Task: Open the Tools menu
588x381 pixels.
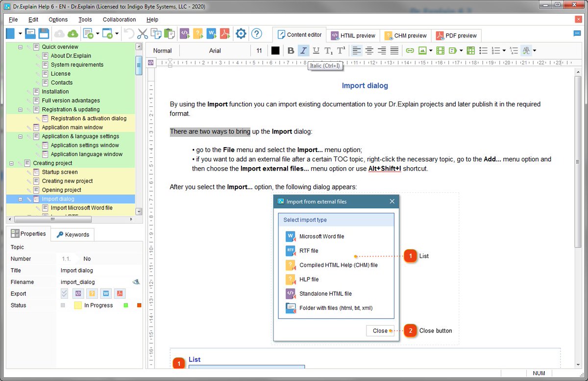Action: pyautogui.click(x=85, y=20)
